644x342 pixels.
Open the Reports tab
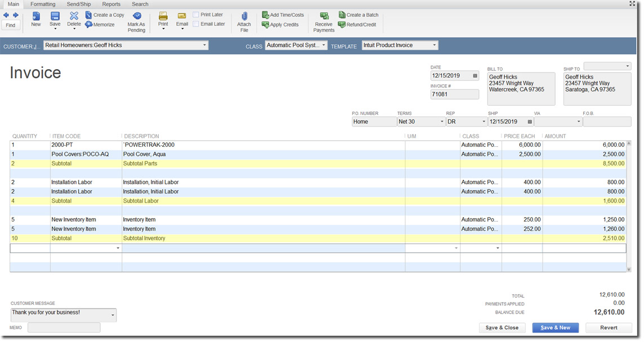click(111, 4)
